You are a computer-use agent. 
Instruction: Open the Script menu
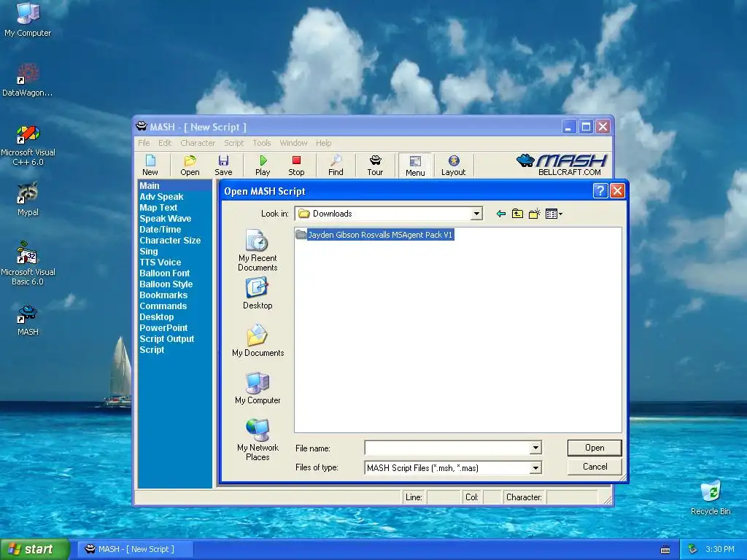point(234,143)
